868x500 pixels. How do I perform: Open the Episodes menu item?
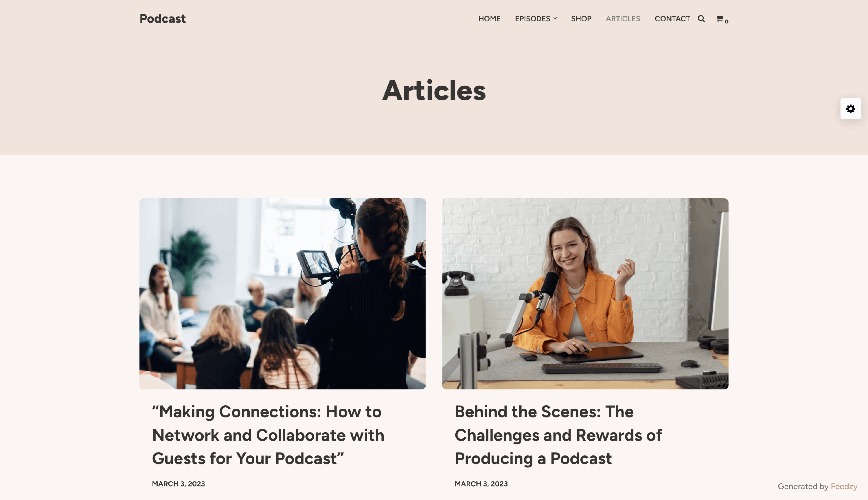pos(532,19)
